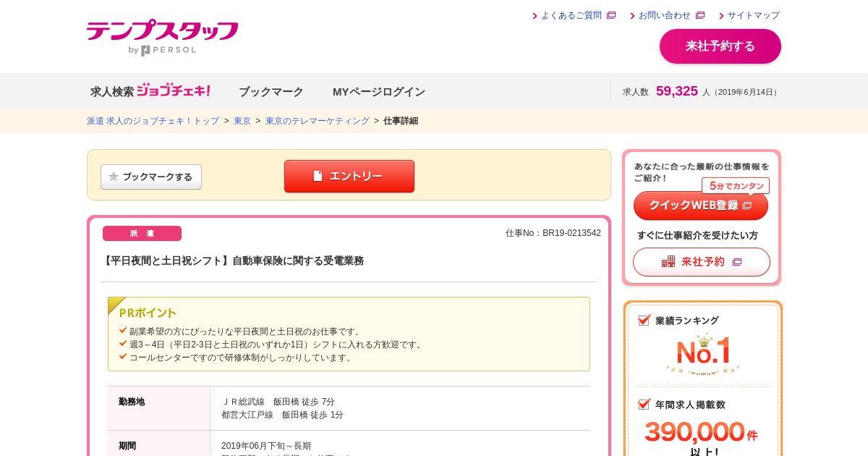Image resolution: width=868 pixels, height=456 pixels.
Task: Click the 東京 breadcrumb link
Action: [x=242, y=121]
